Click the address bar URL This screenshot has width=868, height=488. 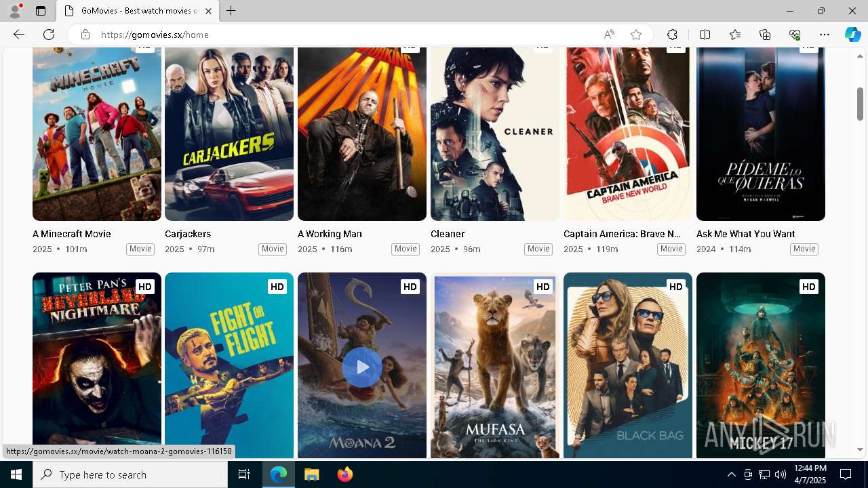[x=155, y=35]
